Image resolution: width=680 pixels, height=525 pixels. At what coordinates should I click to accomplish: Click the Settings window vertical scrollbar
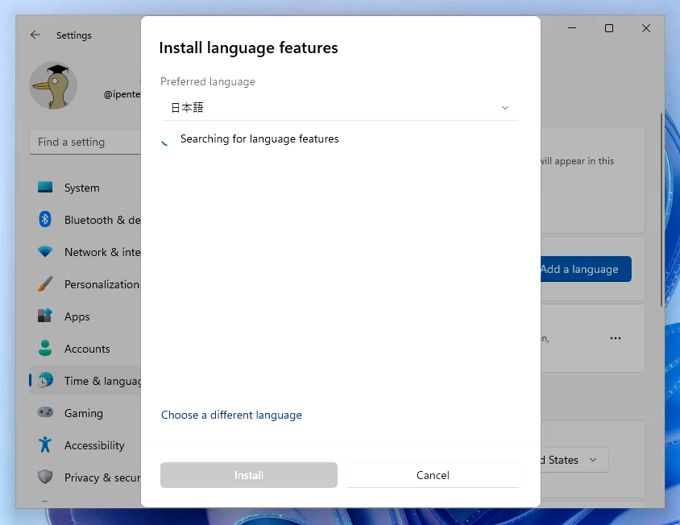click(661, 209)
